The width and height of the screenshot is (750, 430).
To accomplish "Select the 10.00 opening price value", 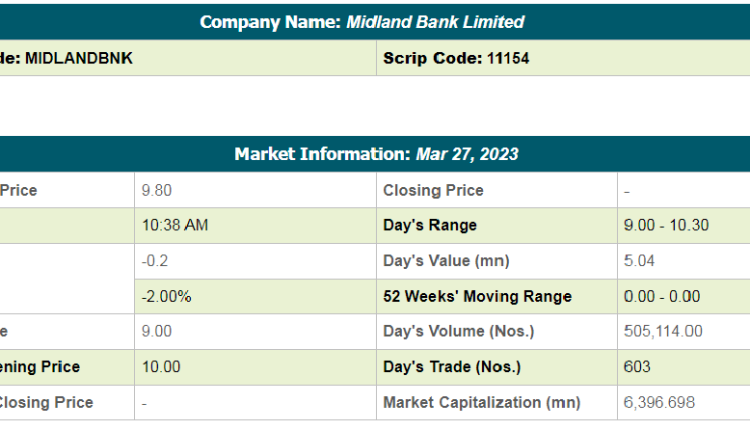I will click(161, 367).
